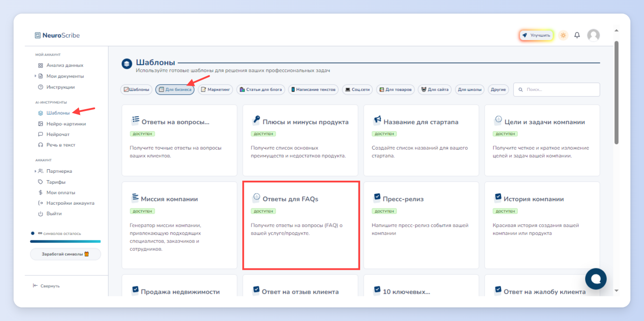Click the Шаблоны layers icon in sidebar
The width and height of the screenshot is (644, 321).
[41, 113]
